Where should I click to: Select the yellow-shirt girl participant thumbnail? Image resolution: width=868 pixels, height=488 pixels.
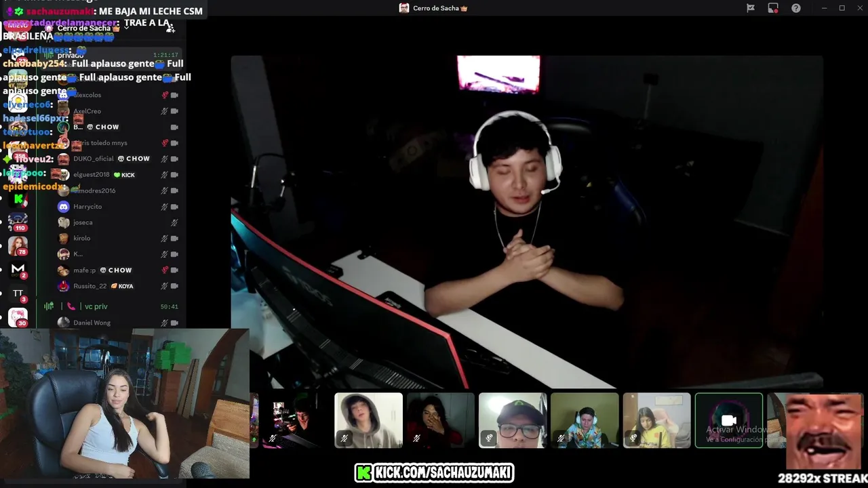(656, 420)
